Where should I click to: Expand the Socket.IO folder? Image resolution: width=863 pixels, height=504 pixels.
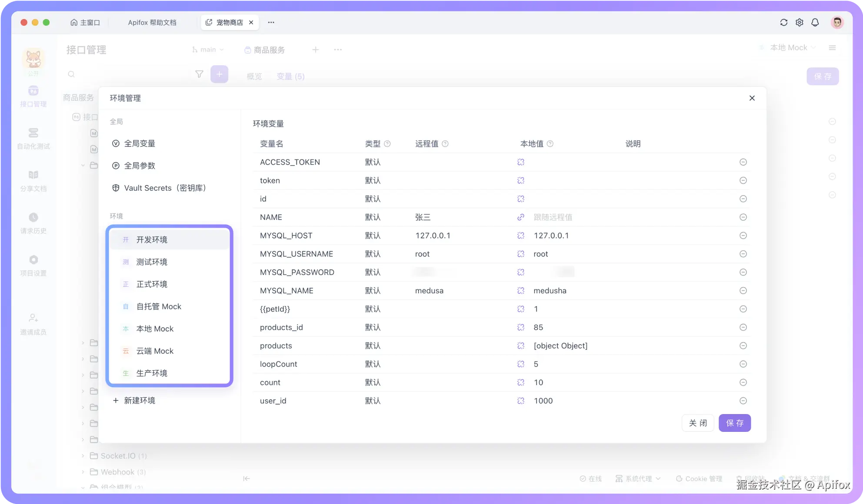tap(83, 456)
